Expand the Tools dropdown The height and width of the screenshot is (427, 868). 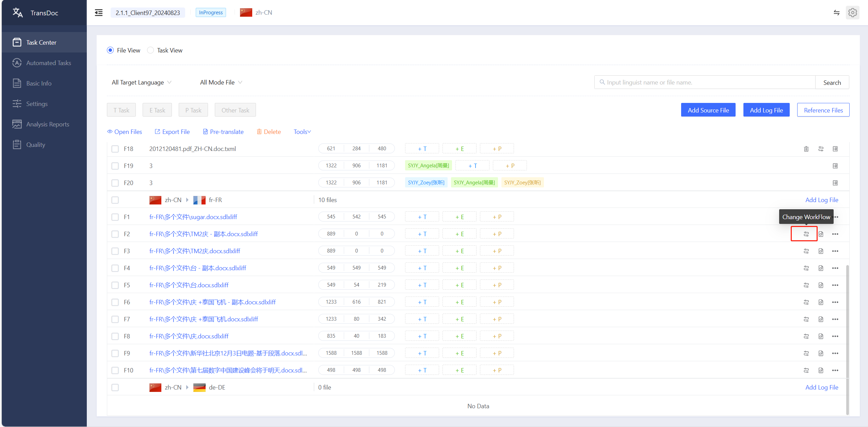[302, 132]
